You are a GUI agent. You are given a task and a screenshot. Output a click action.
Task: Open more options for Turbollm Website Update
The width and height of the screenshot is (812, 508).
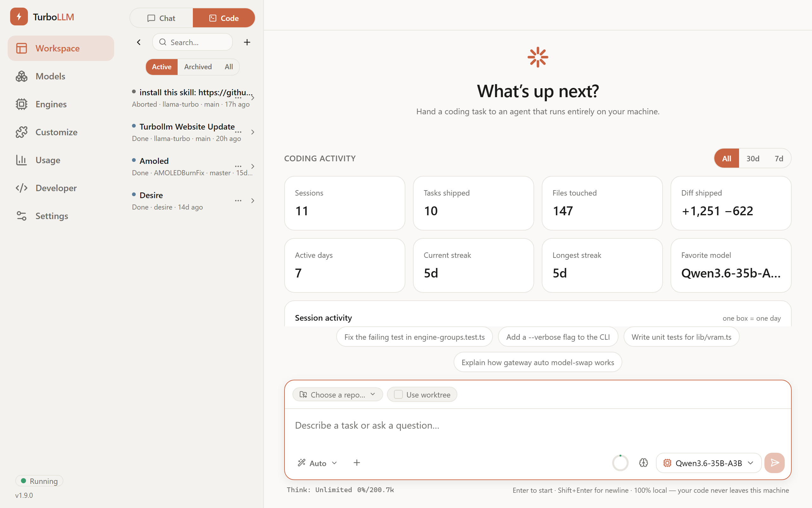238,132
